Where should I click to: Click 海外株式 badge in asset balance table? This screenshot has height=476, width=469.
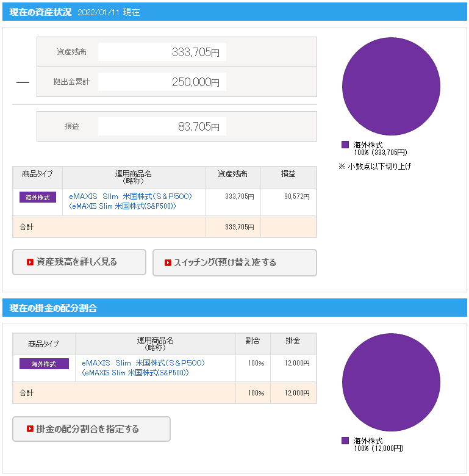pyautogui.click(x=38, y=197)
